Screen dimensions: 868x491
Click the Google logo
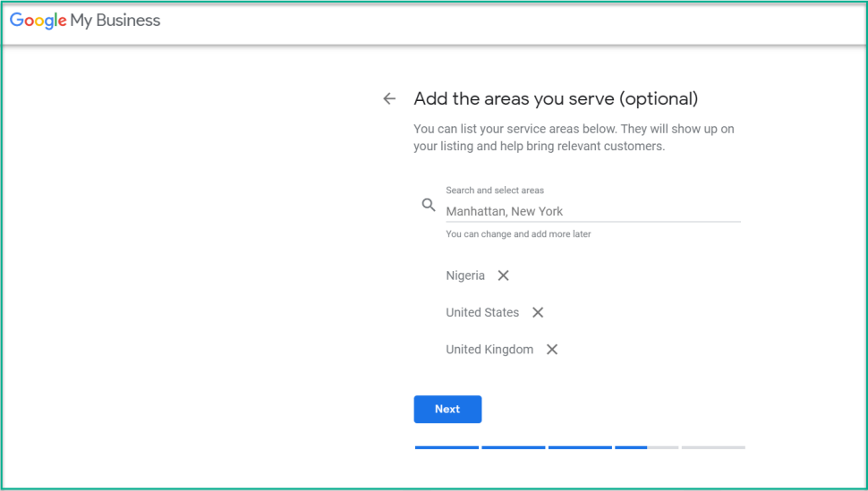38,21
